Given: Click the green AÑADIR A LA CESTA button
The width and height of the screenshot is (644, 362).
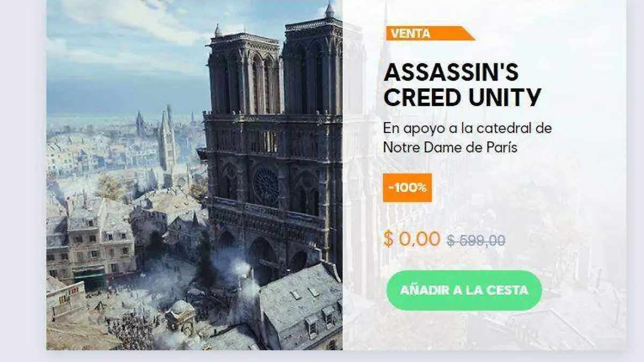Looking at the screenshot, I should [464, 291].
